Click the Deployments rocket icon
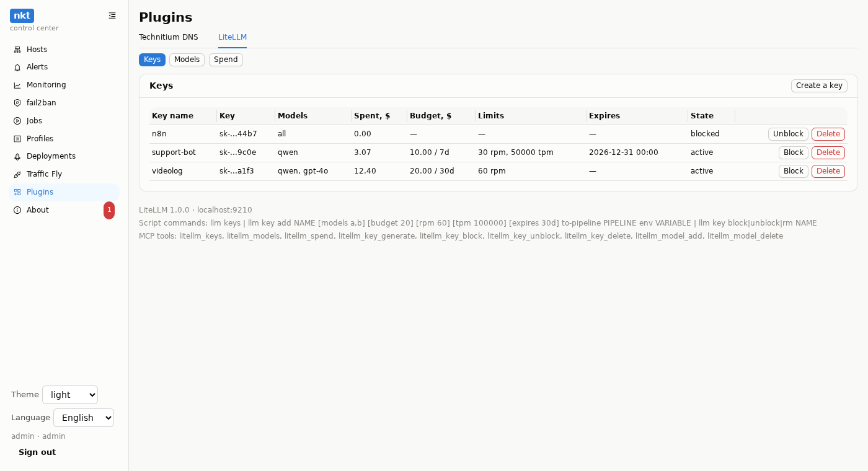Image resolution: width=868 pixels, height=471 pixels. [17, 157]
